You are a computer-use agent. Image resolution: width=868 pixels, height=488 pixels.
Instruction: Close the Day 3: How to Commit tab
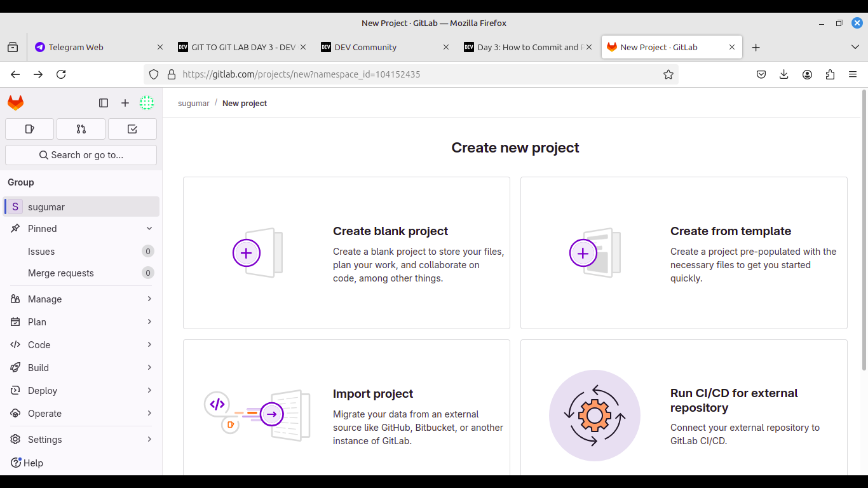588,47
